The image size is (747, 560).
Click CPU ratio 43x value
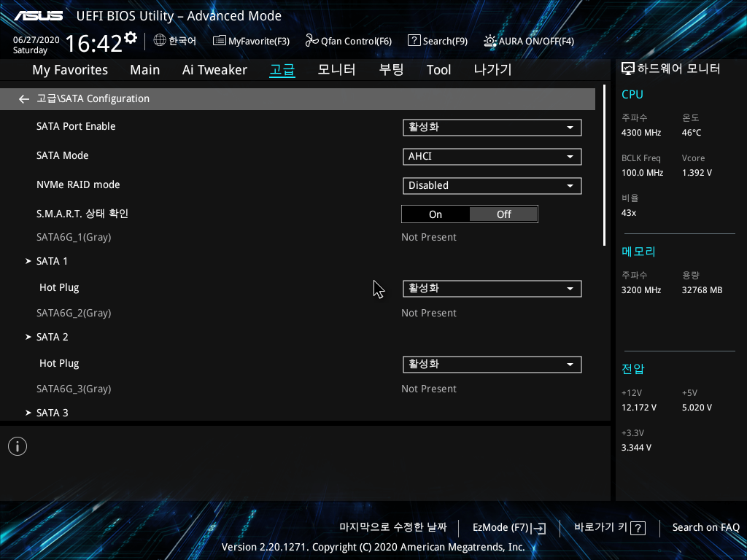[629, 213]
